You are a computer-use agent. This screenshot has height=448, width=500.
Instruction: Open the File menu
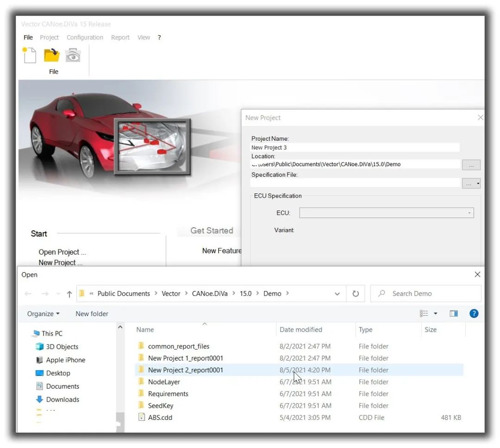click(x=28, y=37)
